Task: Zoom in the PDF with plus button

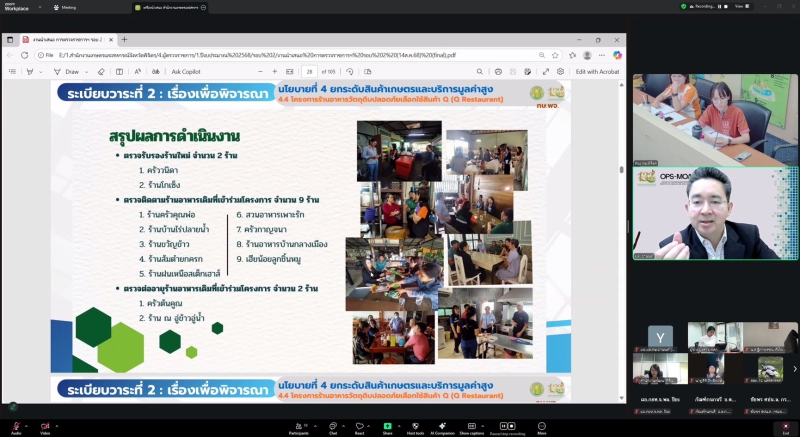Action: pos(274,72)
